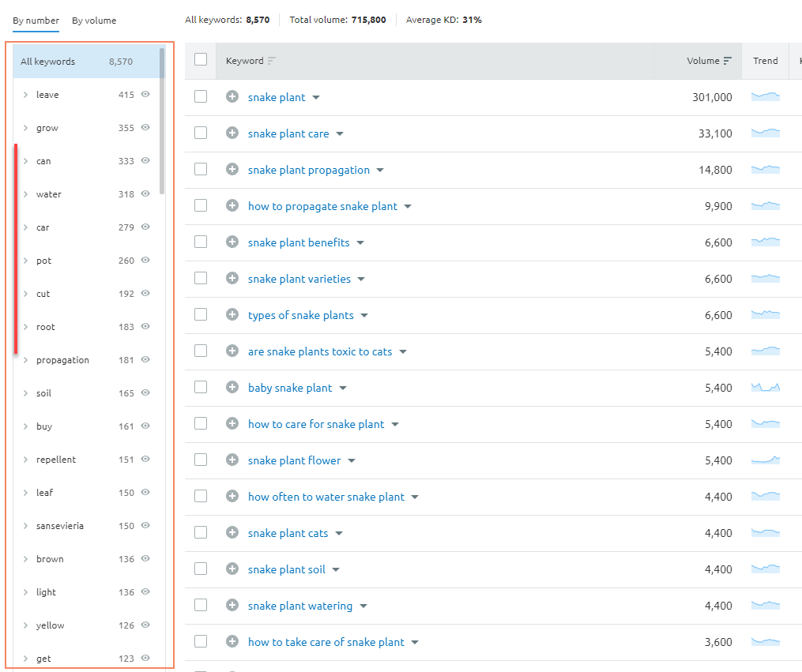Expand the 'yellow' keyword group
This screenshot has width=802, height=672.
coord(25,625)
